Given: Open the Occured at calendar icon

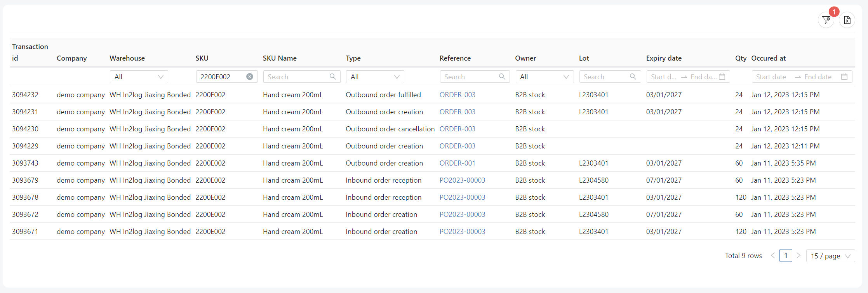Looking at the screenshot, I should tap(844, 77).
